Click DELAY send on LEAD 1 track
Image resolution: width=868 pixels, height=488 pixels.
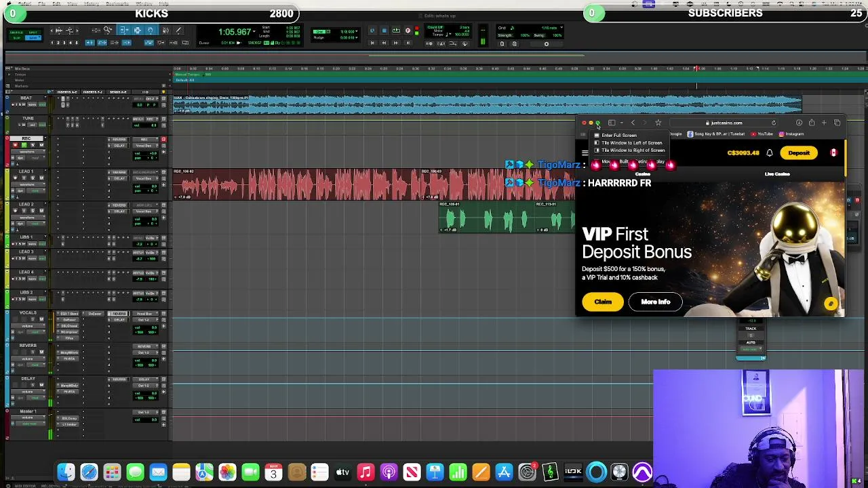click(x=119, y=178)
